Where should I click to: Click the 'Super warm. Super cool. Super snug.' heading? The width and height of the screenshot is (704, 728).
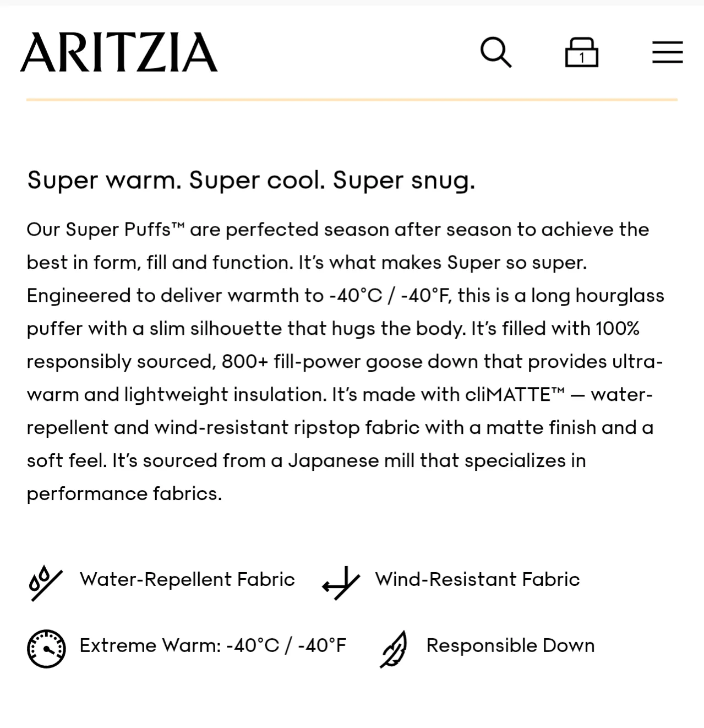tap(251, 180)
